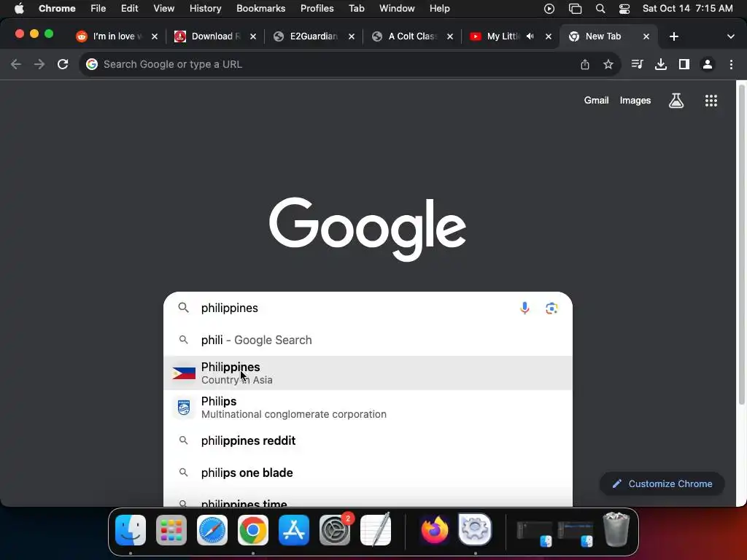This screenshot has height=560, width=747.
Task: Select the phili - Google Search suggestion
Action: (x=368, y=340)
